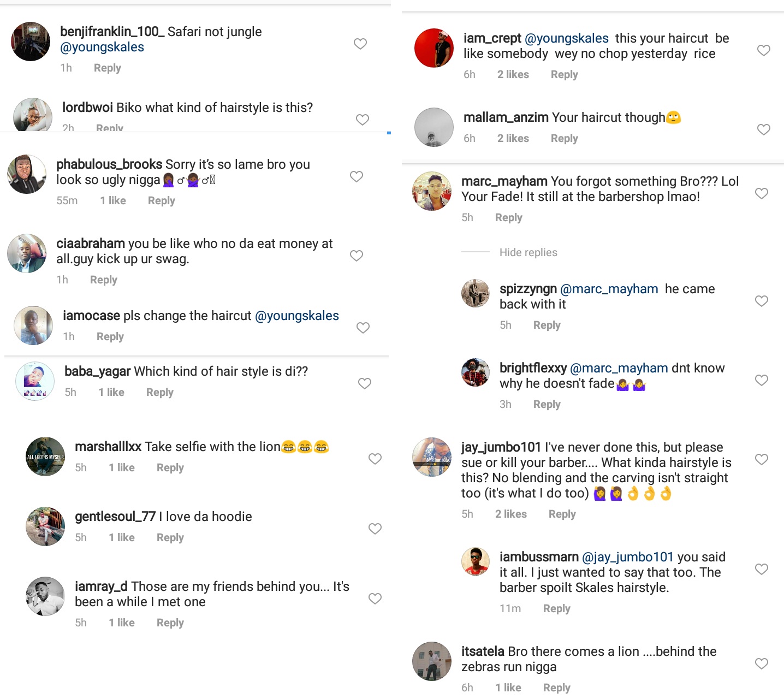Open iamray_d's profile picture

coord(45,596)
